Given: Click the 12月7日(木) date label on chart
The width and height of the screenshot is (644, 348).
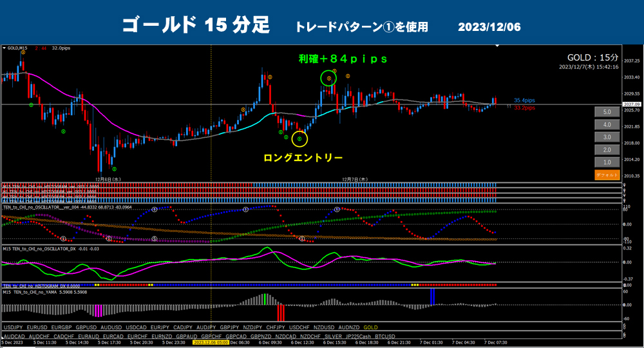Looking at the screenshot, I should pyautogui.click(x=355, y=179).
